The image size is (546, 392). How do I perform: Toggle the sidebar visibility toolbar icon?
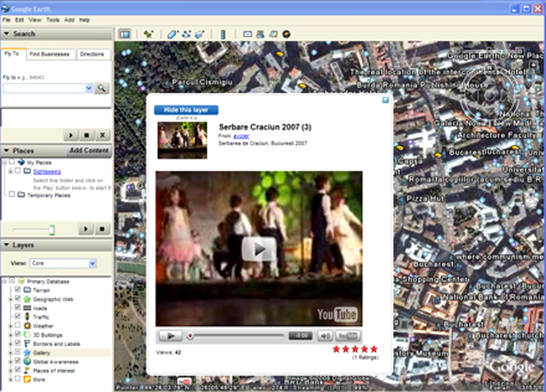[x=124, y=34]
